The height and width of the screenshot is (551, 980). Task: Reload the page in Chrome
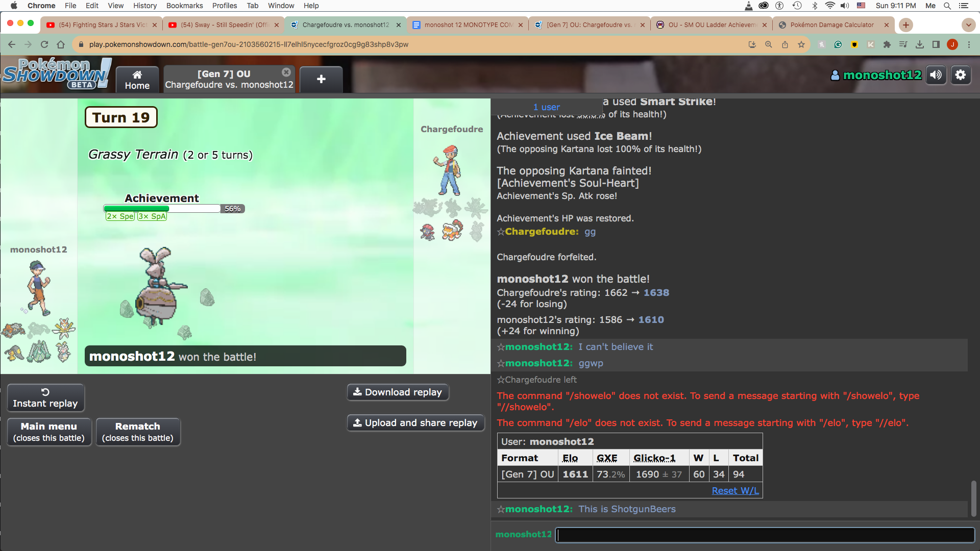coord(44,44)
